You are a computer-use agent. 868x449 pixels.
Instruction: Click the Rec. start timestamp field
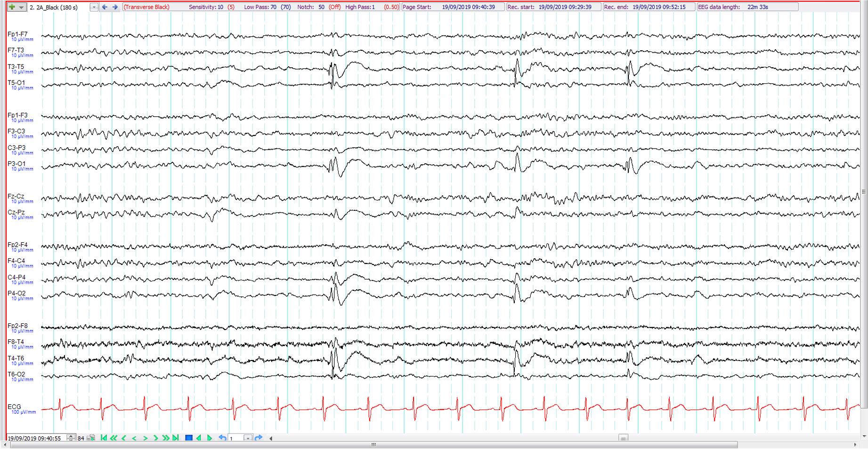click(x=553, y=7)
